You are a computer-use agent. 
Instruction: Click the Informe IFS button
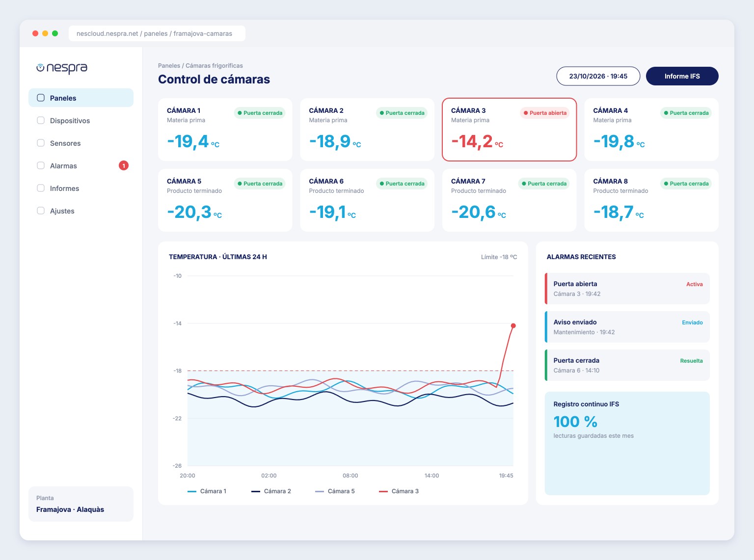682,76
